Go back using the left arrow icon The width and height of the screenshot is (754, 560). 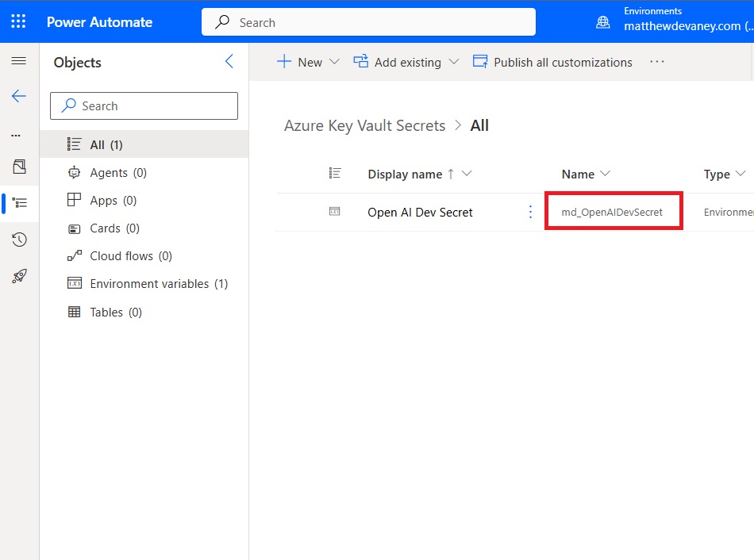pos(19,96)
